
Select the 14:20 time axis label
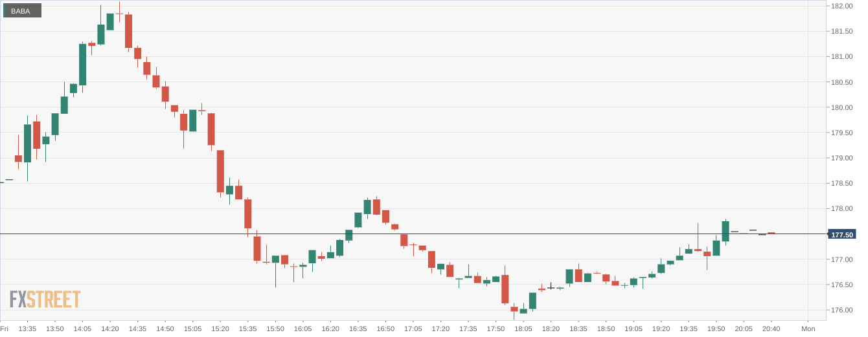[110, 329]
